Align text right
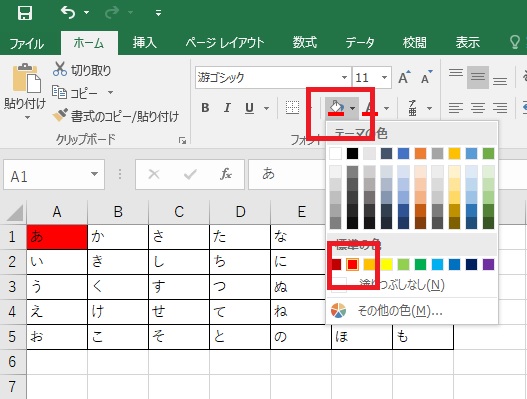Screen dimensions: 527x399 [500, 108]
